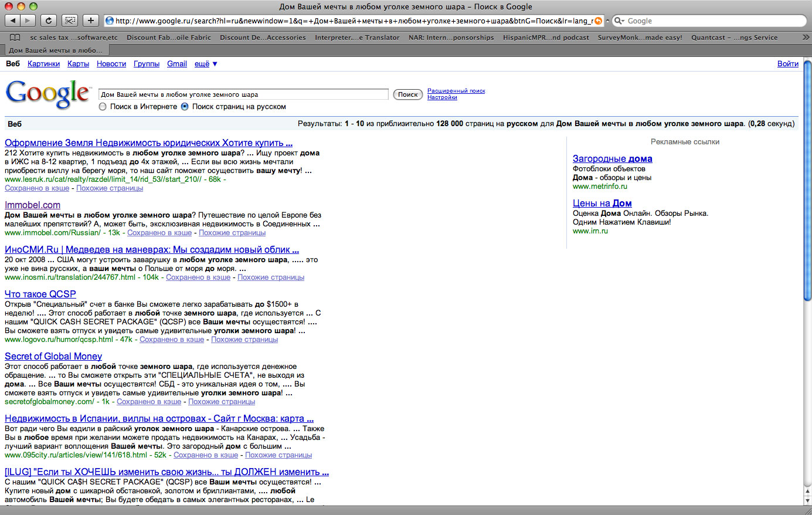
Task: Click the 'Поиск' search button
Action: coord(408,94)
